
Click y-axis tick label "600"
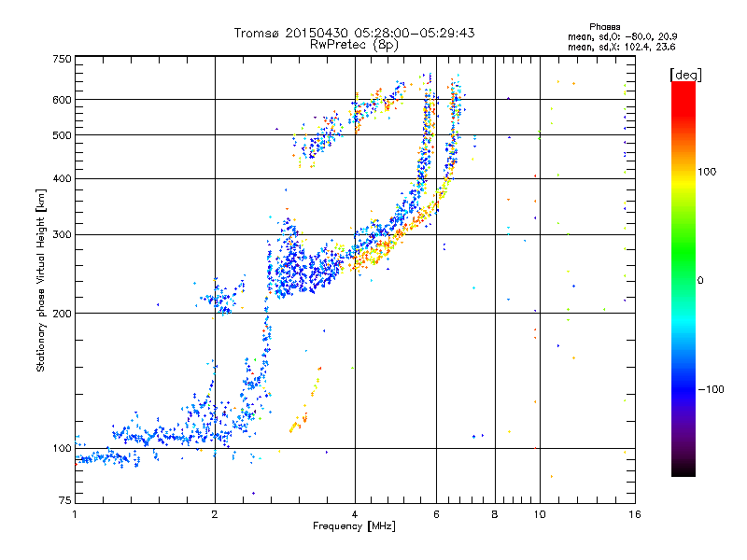click(x=62, y=100)
